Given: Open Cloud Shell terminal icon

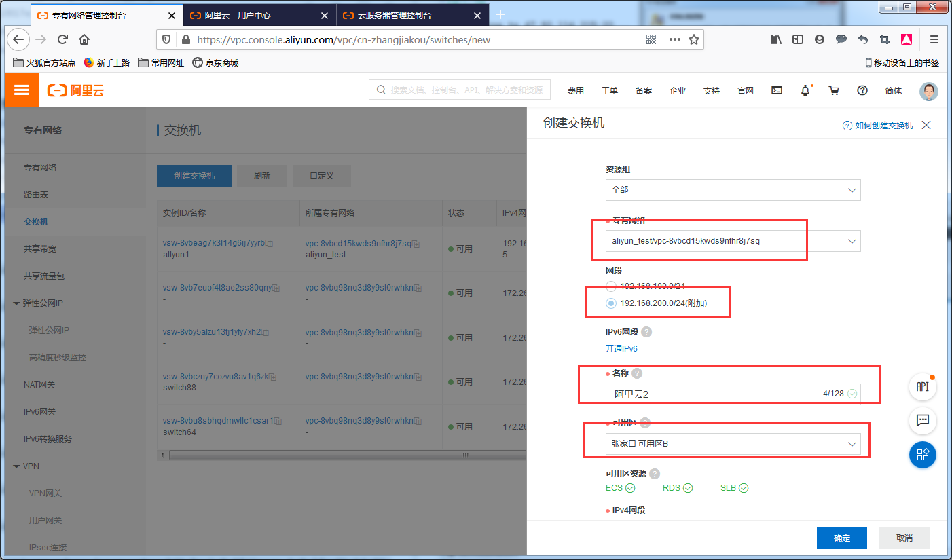Looking at the screenshot, I should (x=777, y=90).
